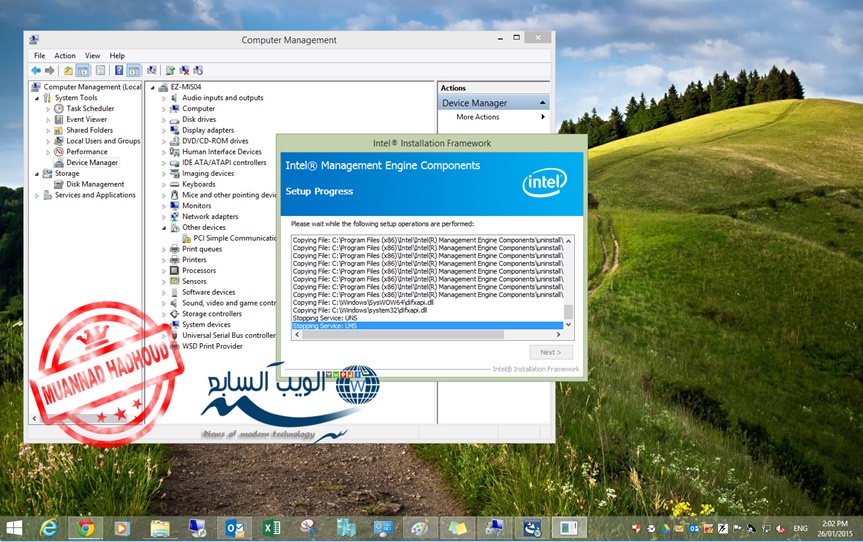Click the Update Driver Software toolbar icon

[171, 70]
